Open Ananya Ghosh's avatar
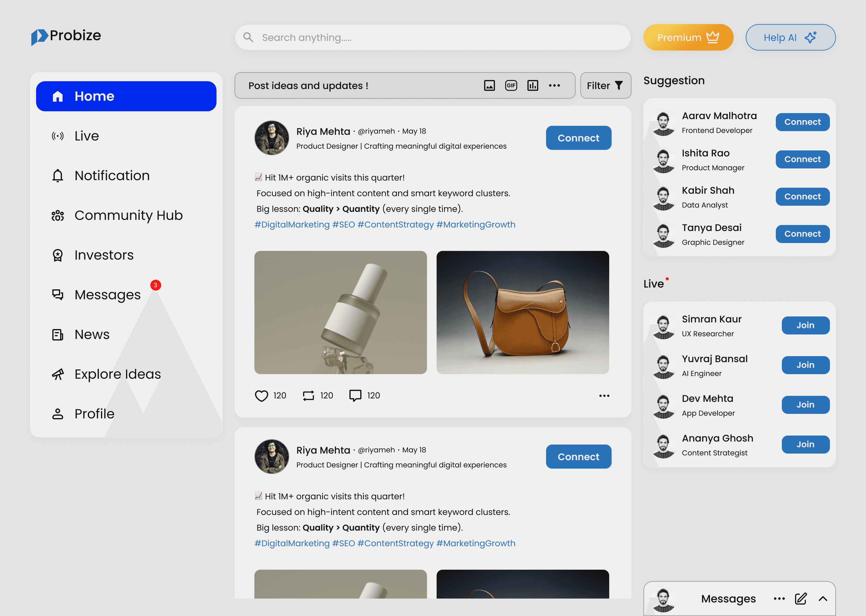Screen dimensions: 866x616 coord(663,446)
